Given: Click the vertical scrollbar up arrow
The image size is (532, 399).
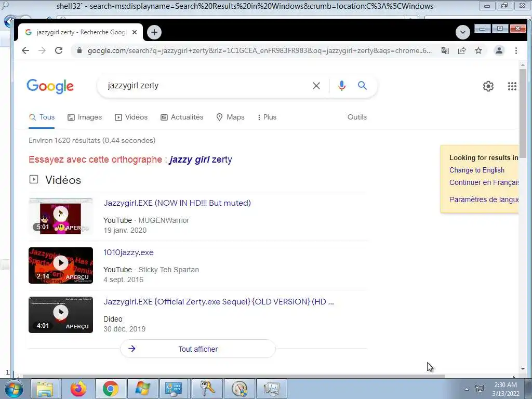Looking at the screenshot, I should [523, 64].
